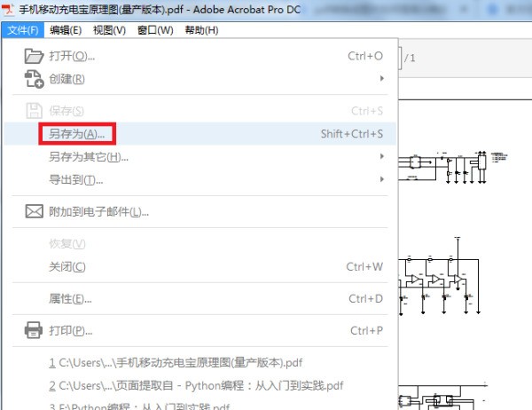Expand the 导出到 submenu arrow
This screenshot has height=410, width=532.
[x=382, y=179]
